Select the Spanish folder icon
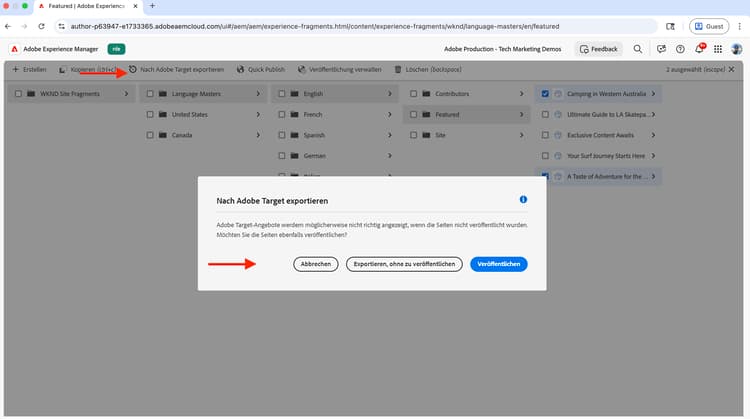 pos(295,135)
